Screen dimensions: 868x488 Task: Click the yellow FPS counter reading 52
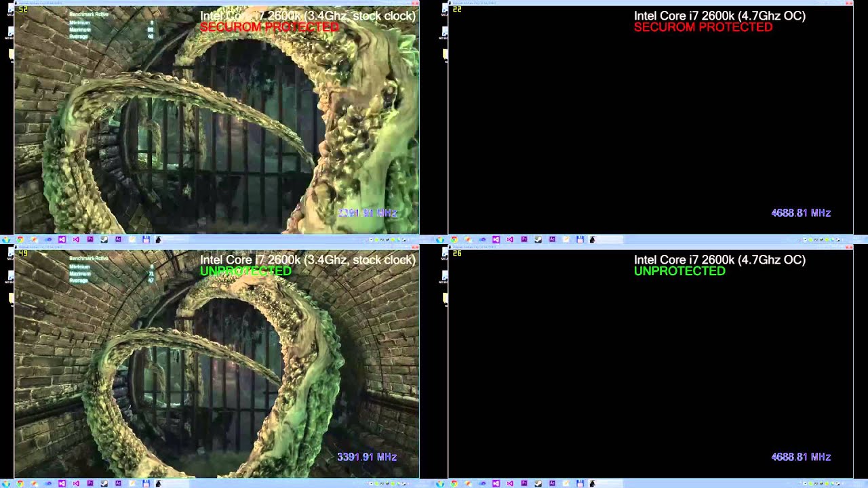tap(23, 9)
